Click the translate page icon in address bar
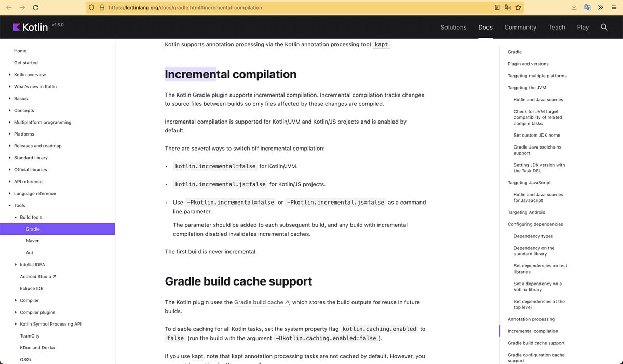This screenshot has width=623, height=364. click(x=508, y=8)
